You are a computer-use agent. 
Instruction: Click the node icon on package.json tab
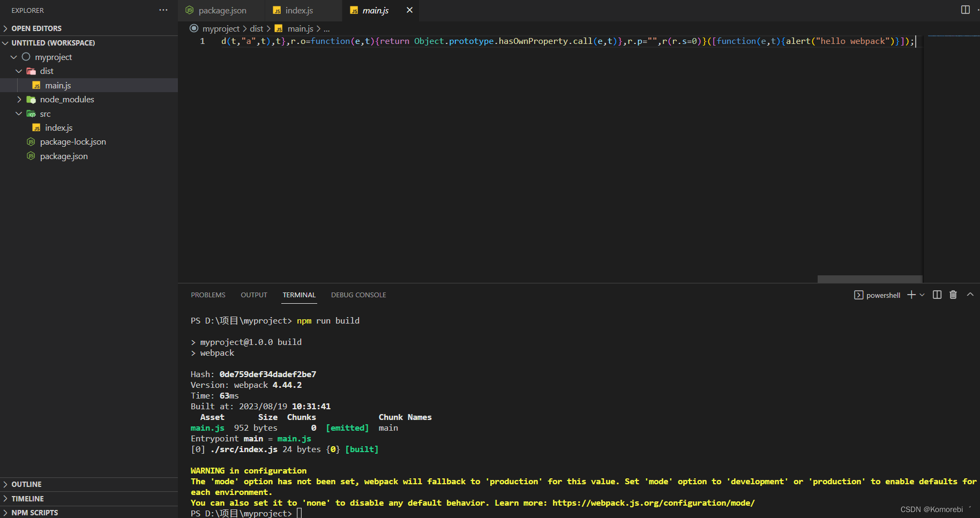click(189, 10)
